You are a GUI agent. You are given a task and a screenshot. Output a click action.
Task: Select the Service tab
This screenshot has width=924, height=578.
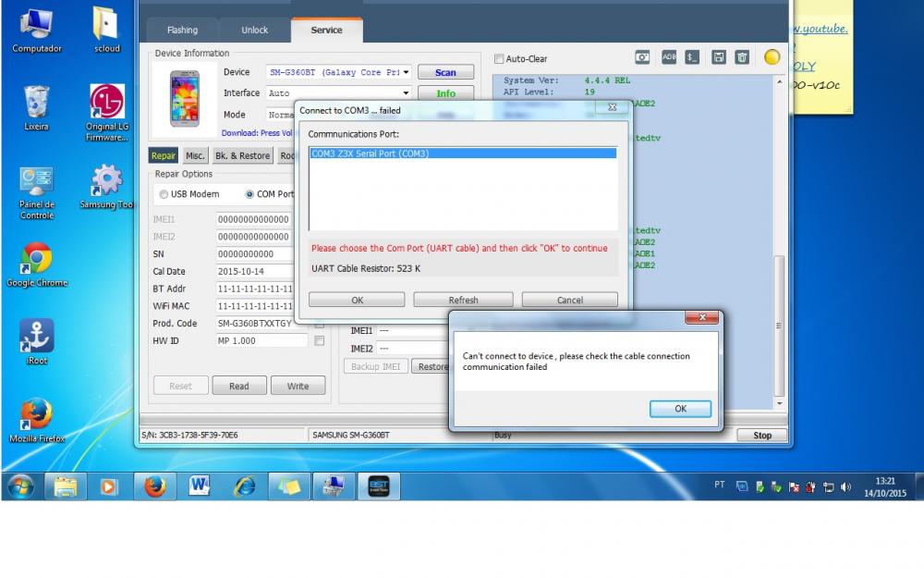pyautogui.click(x=326, y=31)
